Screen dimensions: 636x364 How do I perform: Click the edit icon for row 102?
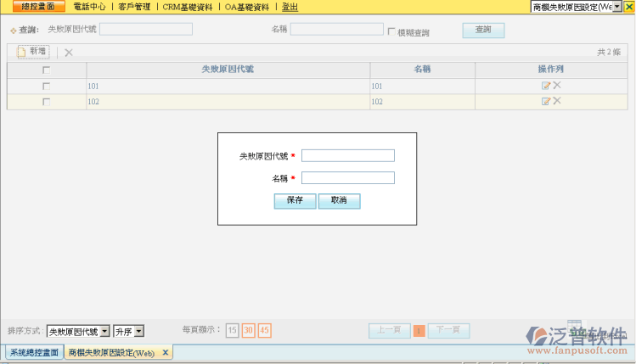[546, 101]
